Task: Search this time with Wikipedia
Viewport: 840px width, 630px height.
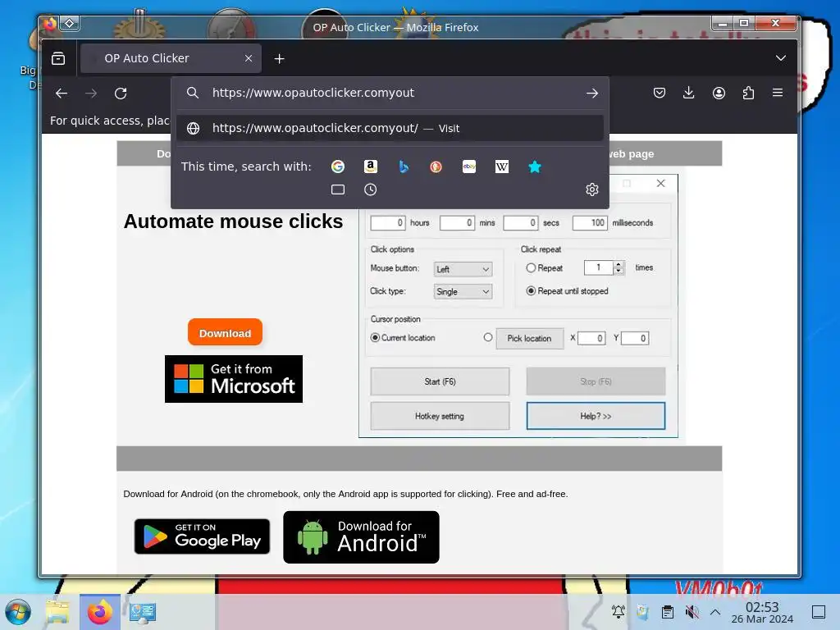Action: [502, 167]
